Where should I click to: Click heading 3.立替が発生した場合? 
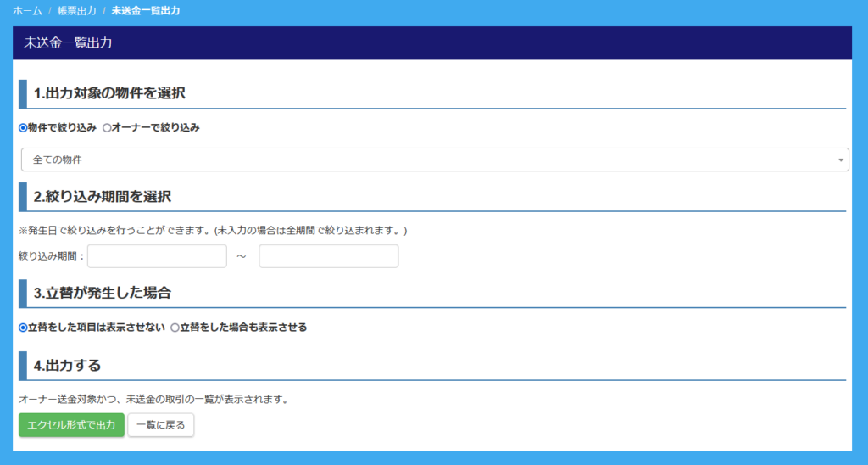[x=103, y=293]
